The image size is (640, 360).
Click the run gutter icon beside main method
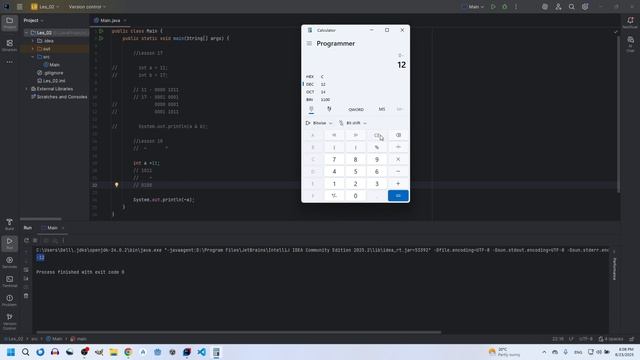[x=101, y=38]
